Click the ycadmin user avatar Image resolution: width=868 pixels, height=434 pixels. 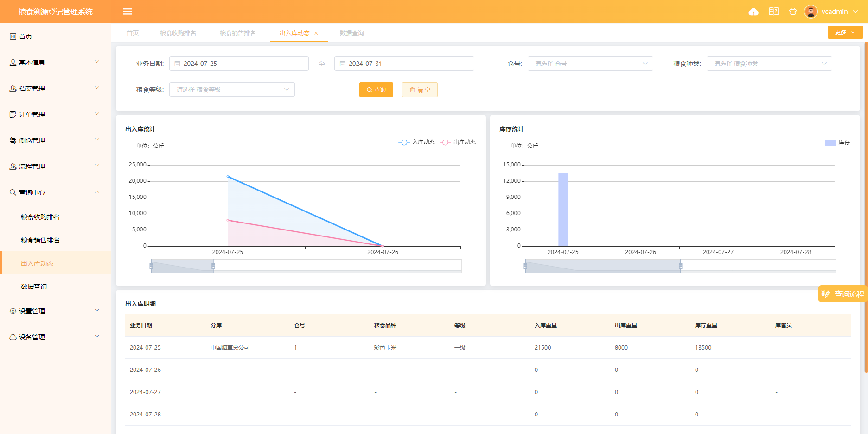click(811, 12)
